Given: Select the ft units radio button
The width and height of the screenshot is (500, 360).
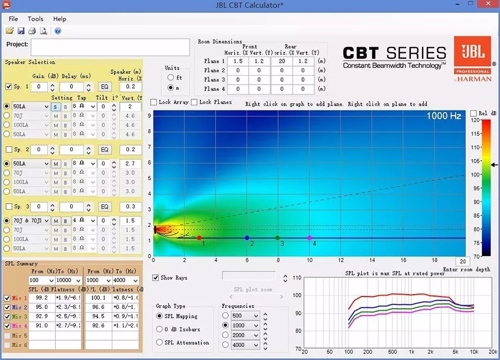Looking at the screenshot, I should [x=171, y=77].
